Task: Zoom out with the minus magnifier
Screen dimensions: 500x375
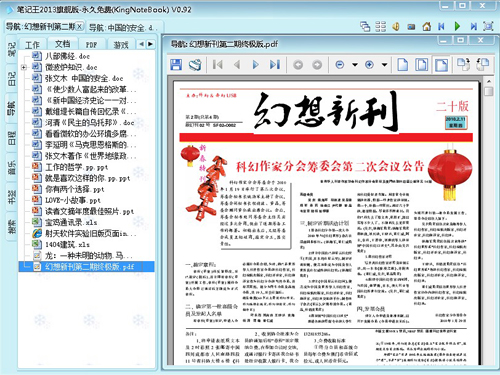Action: pyautogui.click(x=340, y=65)
